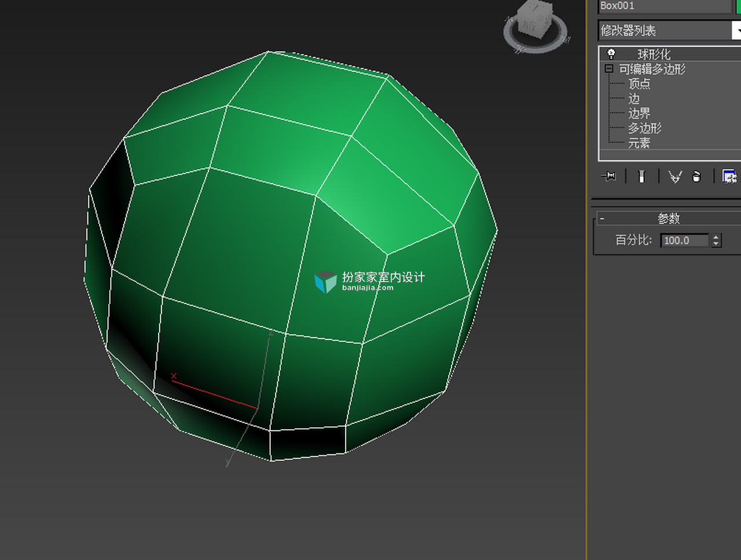Click the green object color swatch
741x560 pixels.
(738, 6)
